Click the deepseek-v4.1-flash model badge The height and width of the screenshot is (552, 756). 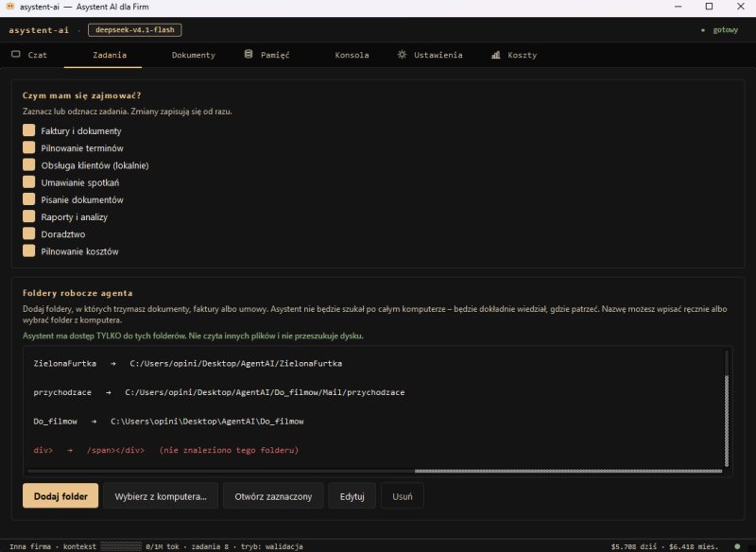coord(134,30)
